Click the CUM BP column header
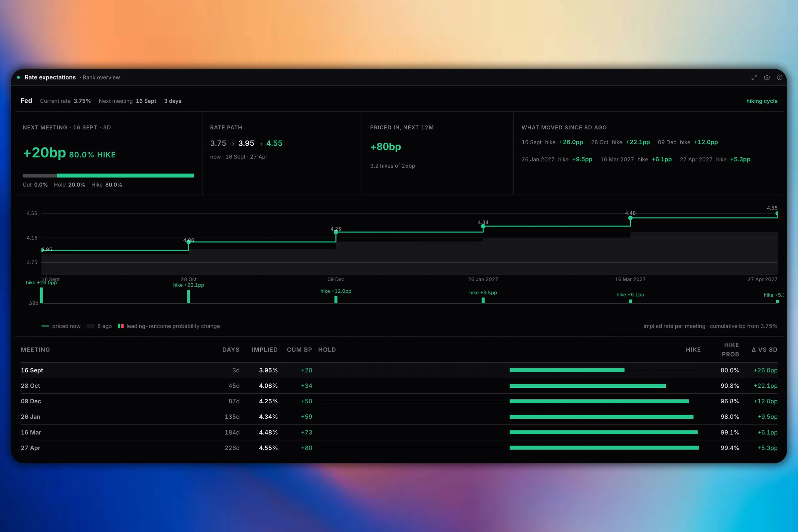 299,349
